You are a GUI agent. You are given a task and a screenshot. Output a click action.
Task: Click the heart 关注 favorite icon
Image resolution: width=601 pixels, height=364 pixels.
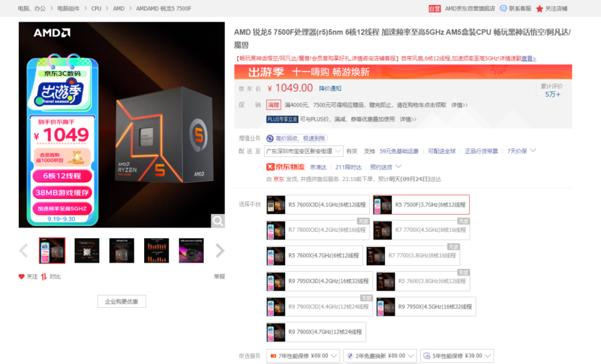pyautogui.click(x=22, y=276)
